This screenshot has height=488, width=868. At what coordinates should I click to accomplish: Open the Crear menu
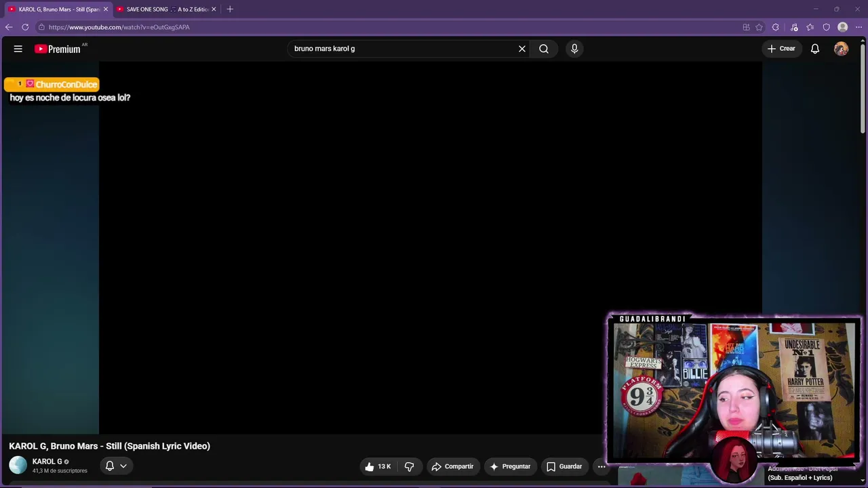[x=781, y=49]
